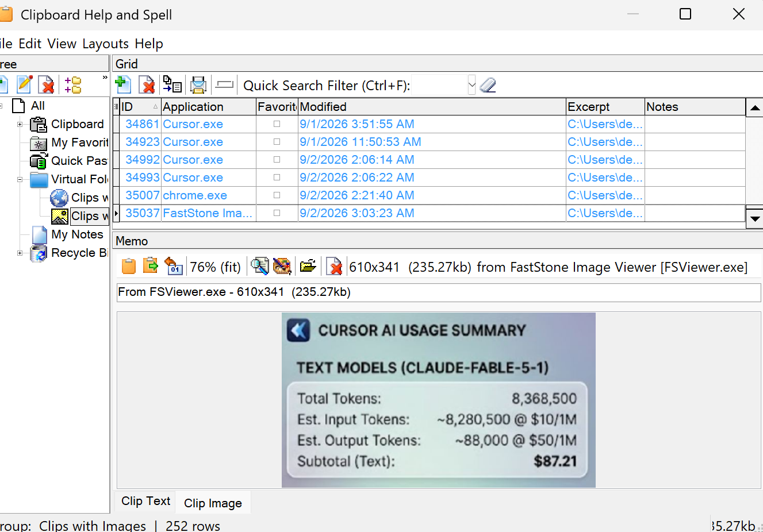Switch to the Clip Text tab
763x532 pixels.
145,501
